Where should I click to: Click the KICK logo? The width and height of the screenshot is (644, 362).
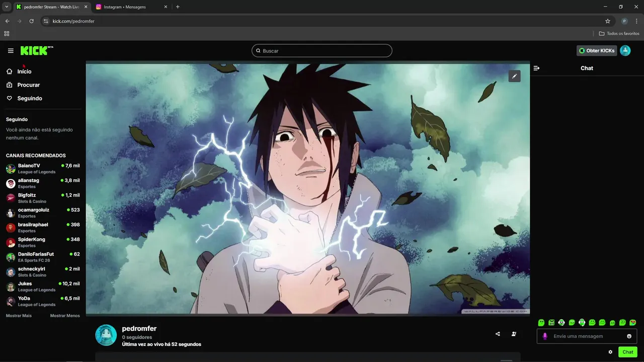tap(37, 50)
